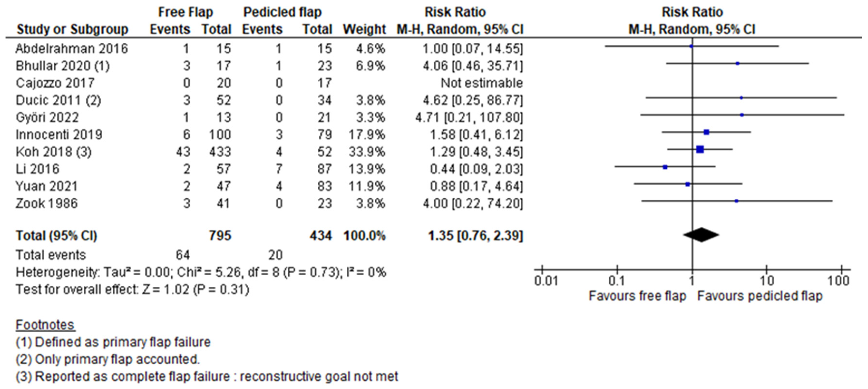Viewport: 868px width, 389px height.
Task: Select the Cajozzo 2017 study row label
Action: click(55, 83)
